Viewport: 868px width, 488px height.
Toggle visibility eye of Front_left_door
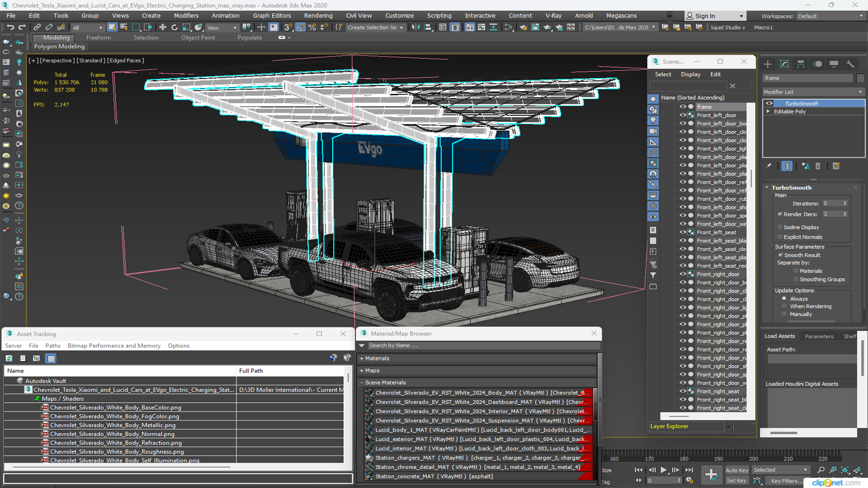click(x=683, y=115)
